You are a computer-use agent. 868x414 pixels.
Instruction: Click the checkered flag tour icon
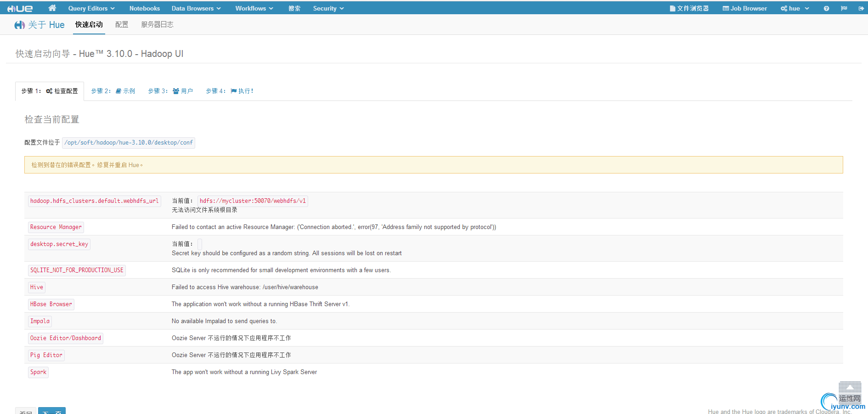[x=844, y=8]
